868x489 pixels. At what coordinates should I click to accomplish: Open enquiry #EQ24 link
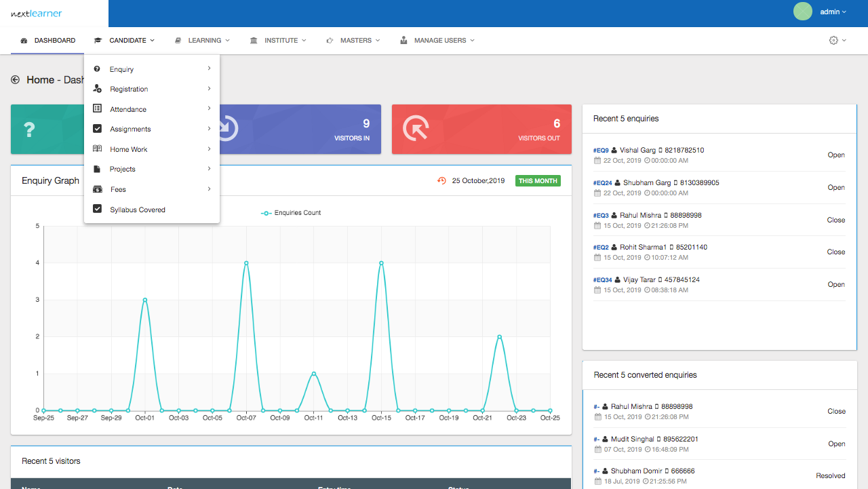tap(603, 183)
